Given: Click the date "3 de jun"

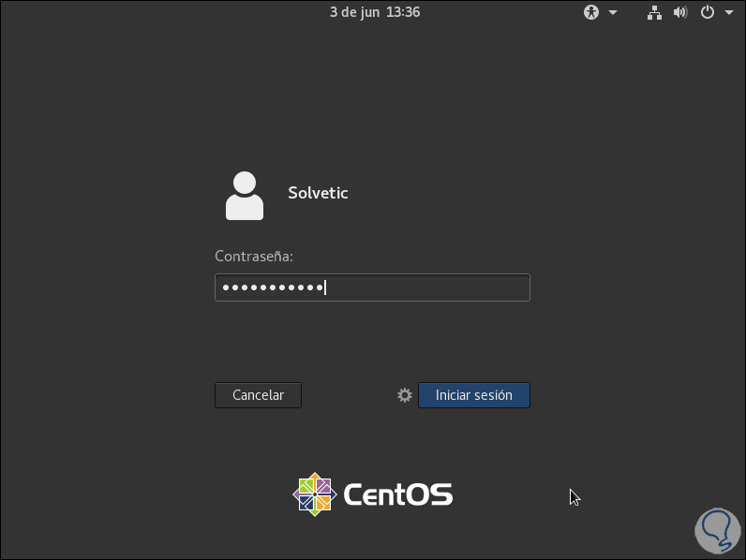Looking at the screenshot, I should click(x=355, y=12).
